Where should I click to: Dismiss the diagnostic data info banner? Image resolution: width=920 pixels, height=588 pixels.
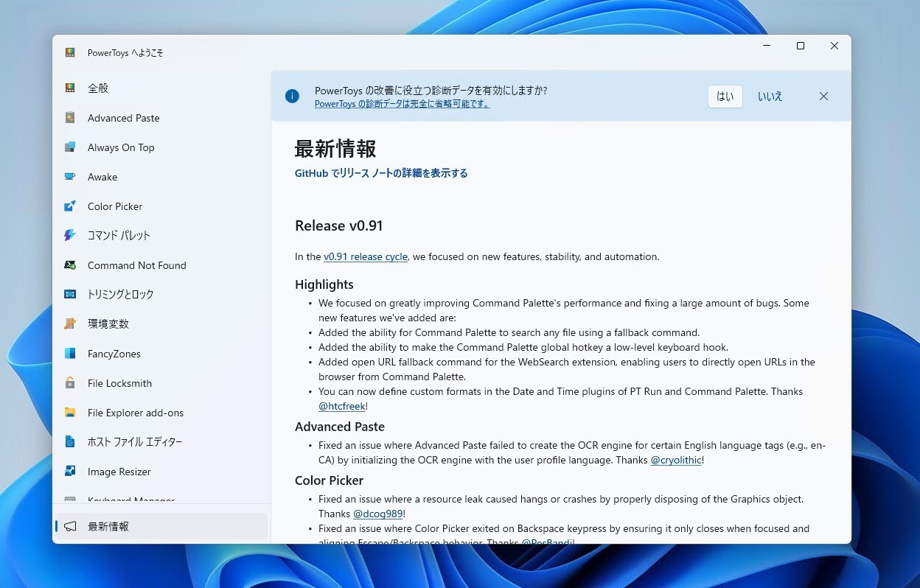[x=823, y=97]
